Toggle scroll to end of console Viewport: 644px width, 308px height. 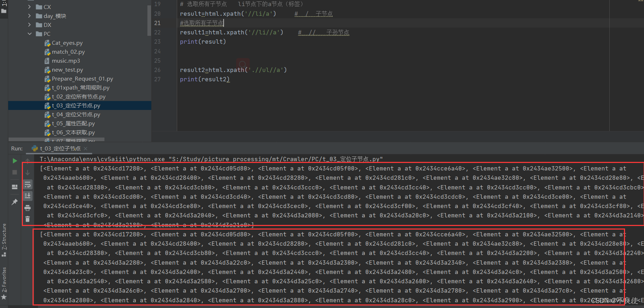pos(28,196)
